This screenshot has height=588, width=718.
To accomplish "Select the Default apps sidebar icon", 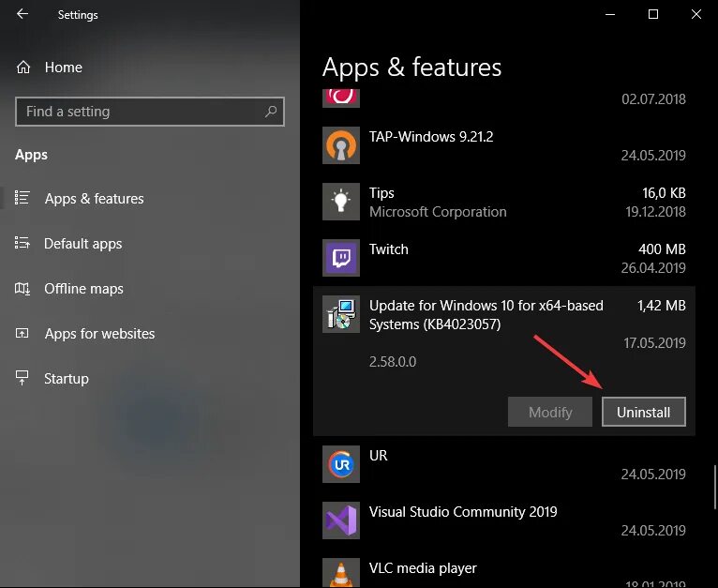I will point(22,243).
